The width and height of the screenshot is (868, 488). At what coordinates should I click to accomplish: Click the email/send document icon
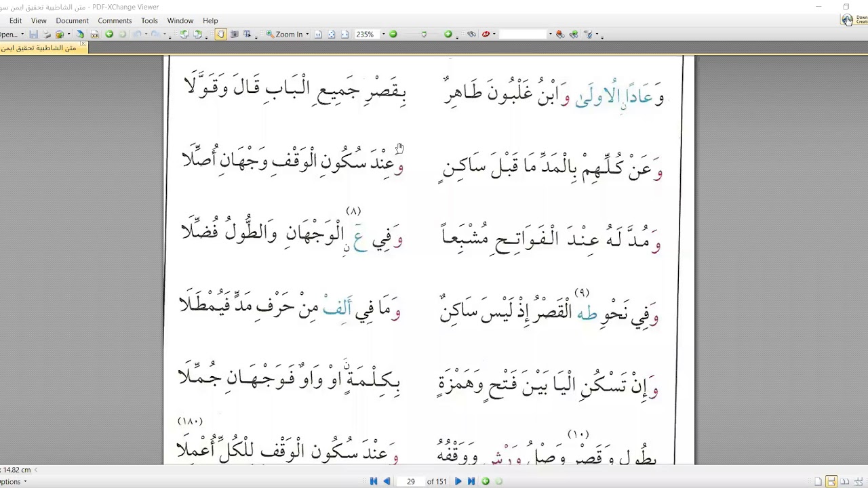[x=60, y=34]
